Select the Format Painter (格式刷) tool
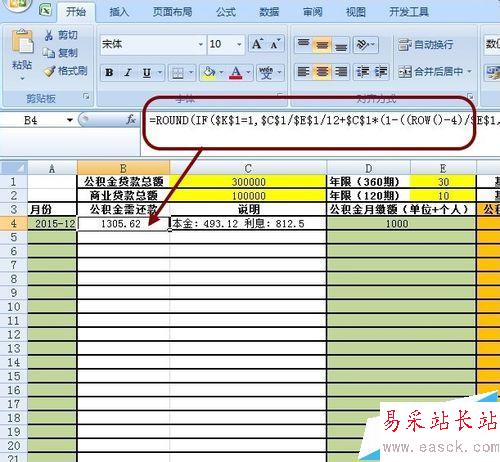Viewport: 500px width, 462px height. pos(66,71)
